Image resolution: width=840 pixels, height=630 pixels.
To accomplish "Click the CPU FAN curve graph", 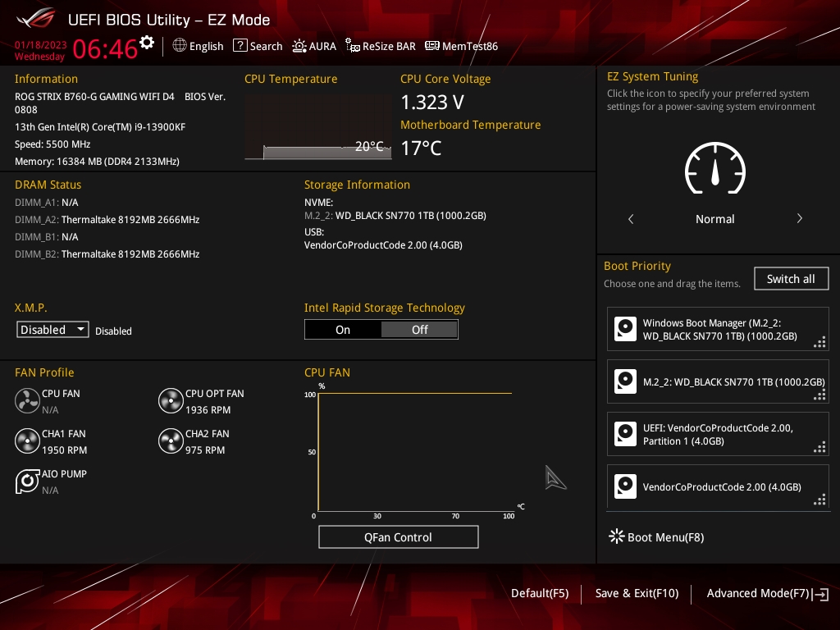I will (415, 452).
